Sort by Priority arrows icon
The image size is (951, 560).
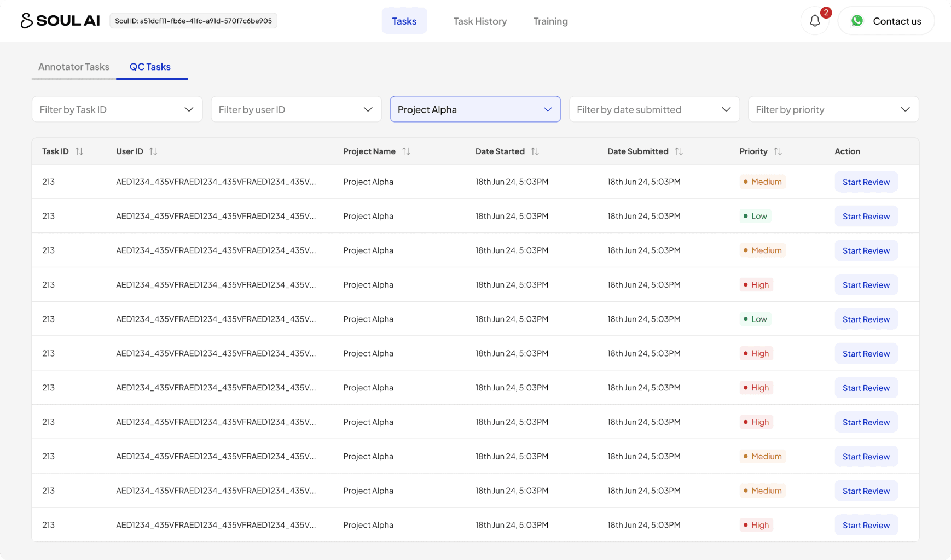click(x=778, y=151)
